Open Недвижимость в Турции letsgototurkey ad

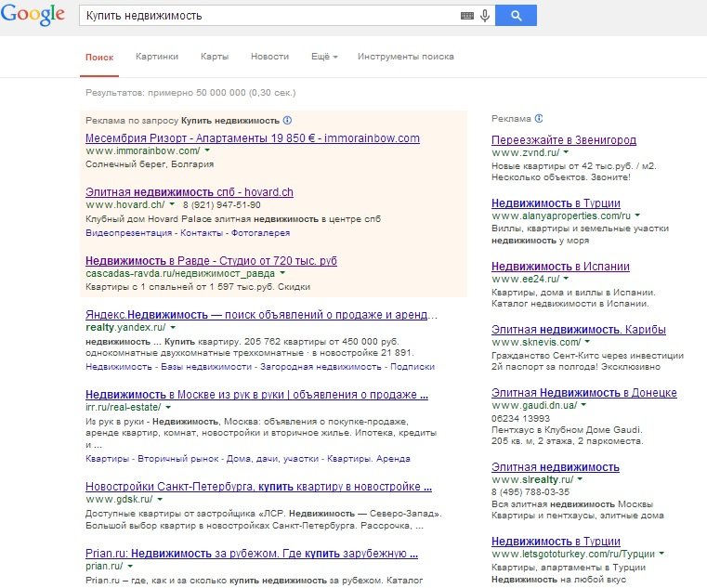tap(556, 542)
